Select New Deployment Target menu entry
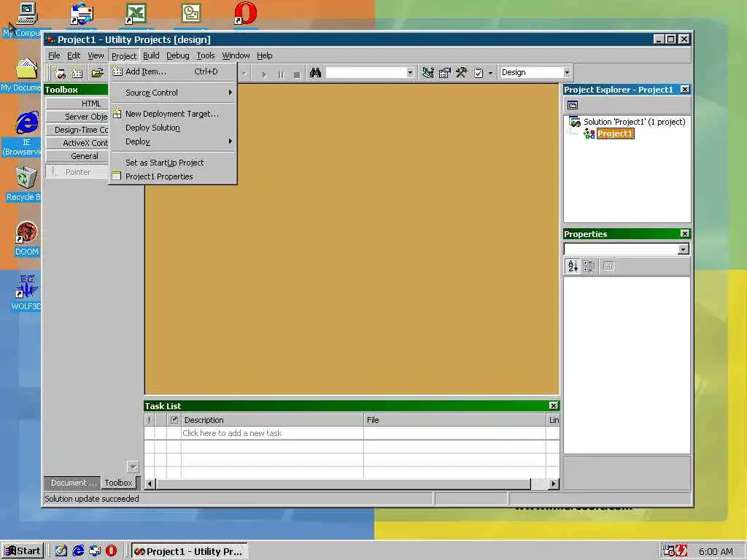The width and height of the screenshot is (747, 560). [173, 113]
